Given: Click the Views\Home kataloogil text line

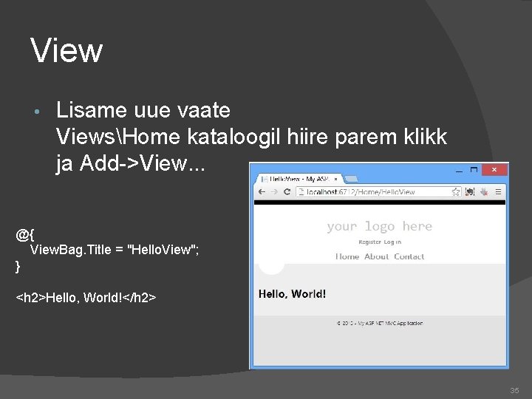Looking at the screenshot, I should coord(251,137).
